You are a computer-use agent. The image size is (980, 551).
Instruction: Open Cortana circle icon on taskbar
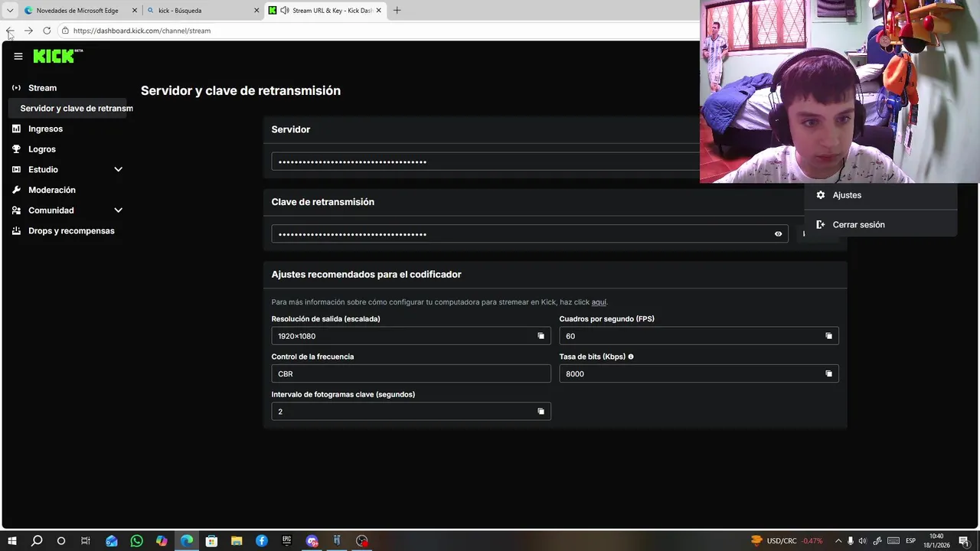(61, 541)
